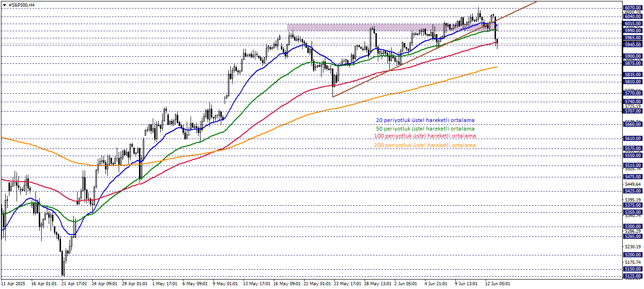Screen dimensions: 644x289
Task: Click the 5286.29 price scale value
Action: click(633, 231)
